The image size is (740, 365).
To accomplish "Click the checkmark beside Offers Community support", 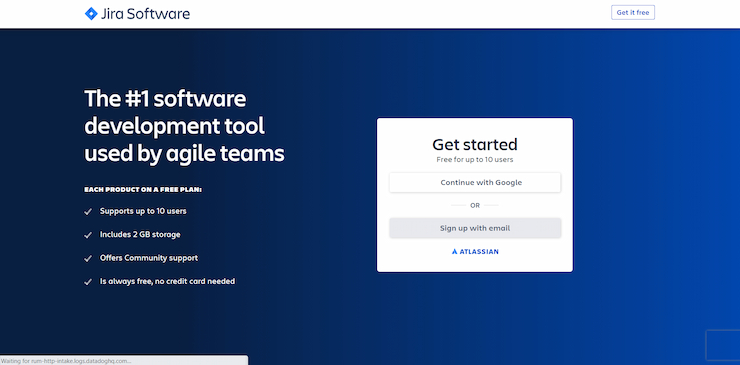I will pyautogui.click(x=88, y=259).
